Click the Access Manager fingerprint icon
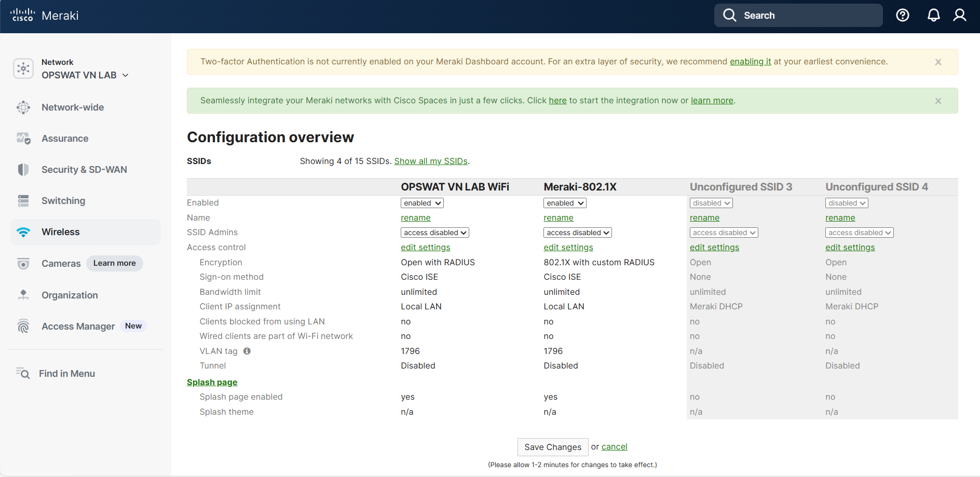The image size is (980, 477). pyautogui.click(x=23, y=326)
